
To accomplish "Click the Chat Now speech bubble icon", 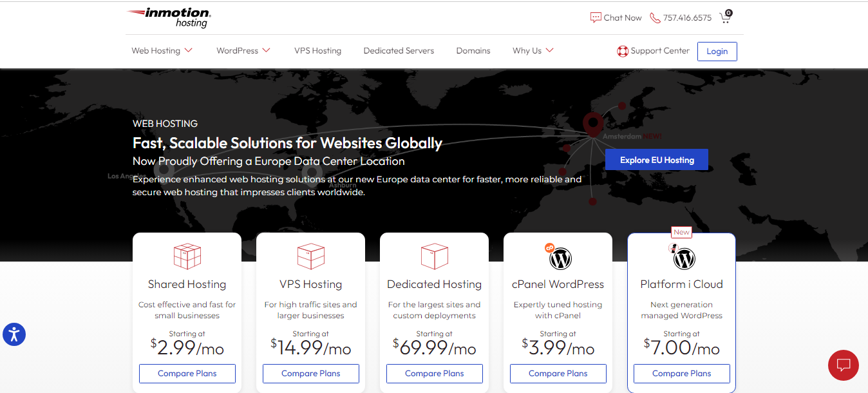I will click(596, 18).
